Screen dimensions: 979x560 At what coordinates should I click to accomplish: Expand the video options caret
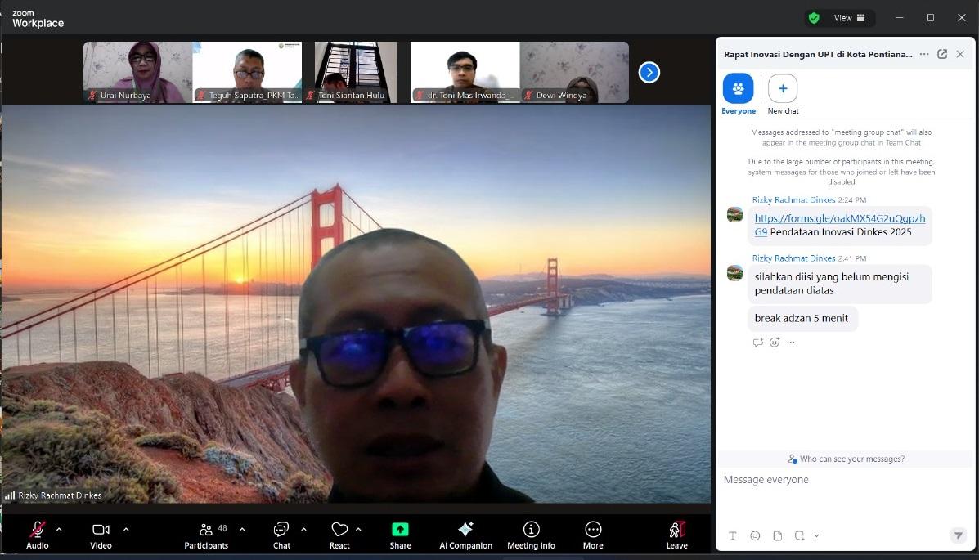pyautogui.click(x=126, y=529)
